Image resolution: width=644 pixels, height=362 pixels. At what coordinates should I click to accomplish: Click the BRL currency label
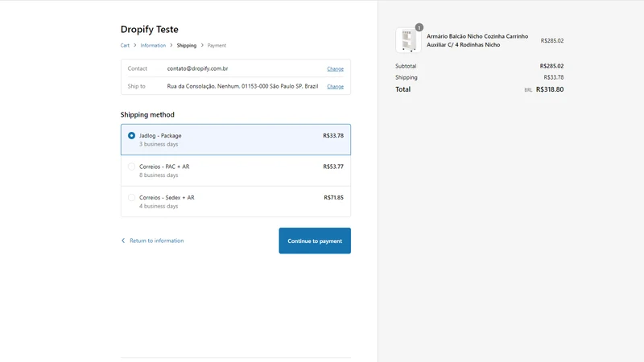(528, 90)
